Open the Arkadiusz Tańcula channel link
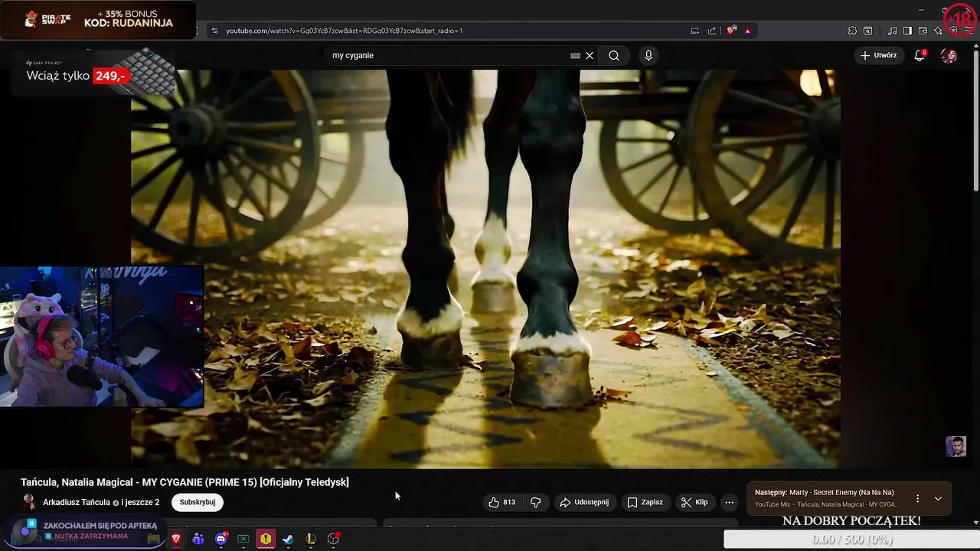This screenshot has width=980, height=551. (77, 502)
